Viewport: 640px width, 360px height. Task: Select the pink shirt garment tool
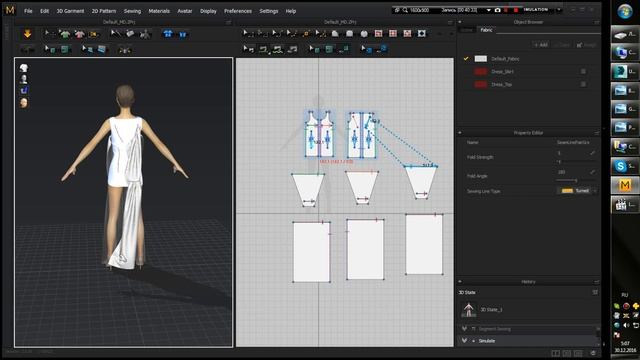79,34
